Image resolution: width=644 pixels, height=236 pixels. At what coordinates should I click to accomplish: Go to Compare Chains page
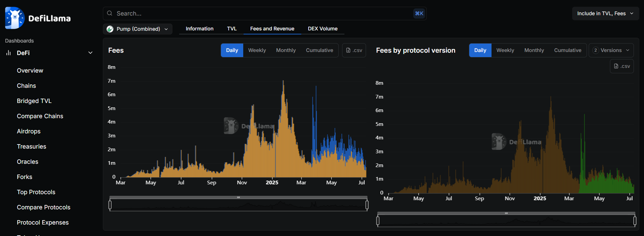click(40, 116)
